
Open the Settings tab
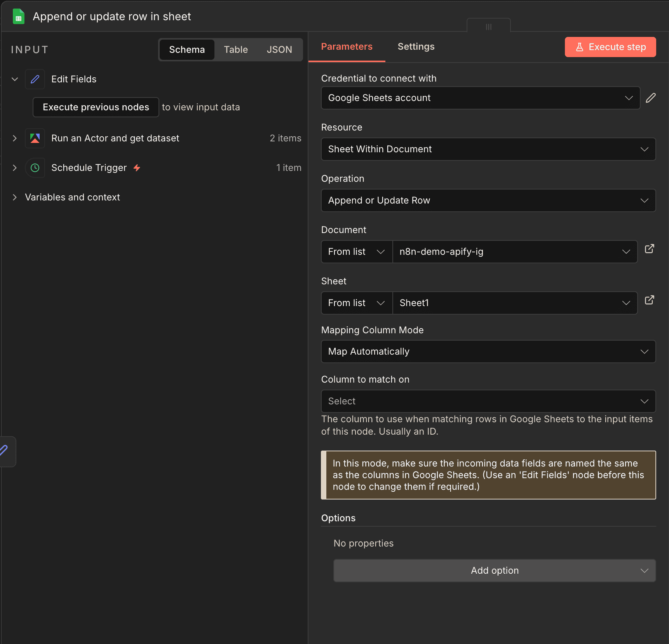416,47
